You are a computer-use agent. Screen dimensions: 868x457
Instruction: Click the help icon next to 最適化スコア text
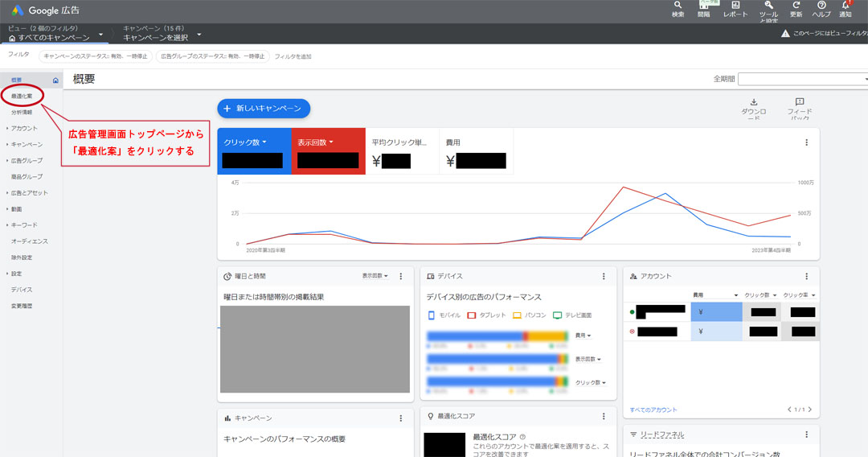click(x=522, y=437)
